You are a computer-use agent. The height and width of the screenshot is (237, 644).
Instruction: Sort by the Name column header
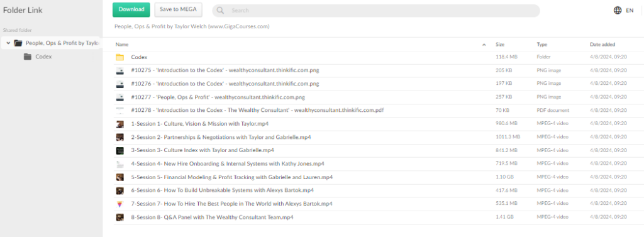click(122, 45)
